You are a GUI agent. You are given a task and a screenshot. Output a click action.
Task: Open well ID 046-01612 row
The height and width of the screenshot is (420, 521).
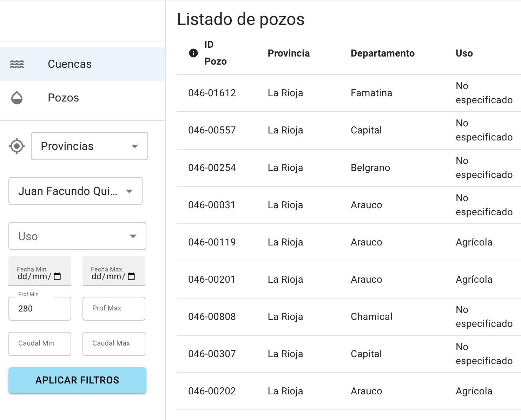(212, 93)
